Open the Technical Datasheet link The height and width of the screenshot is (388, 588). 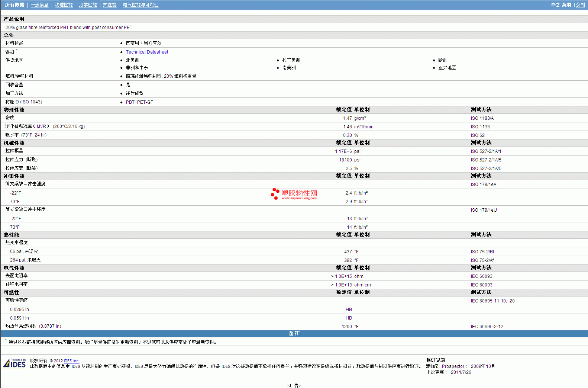(147, 52)
